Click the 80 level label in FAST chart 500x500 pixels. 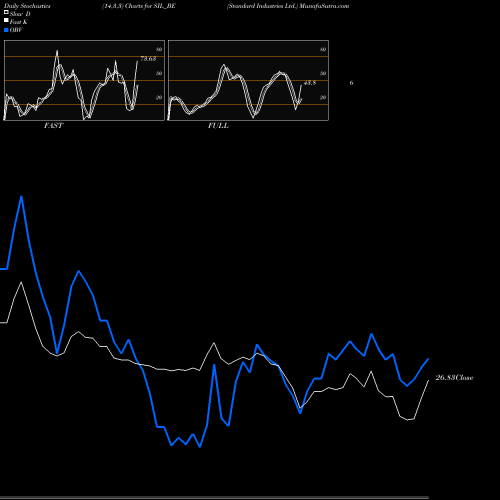(159, 49)
